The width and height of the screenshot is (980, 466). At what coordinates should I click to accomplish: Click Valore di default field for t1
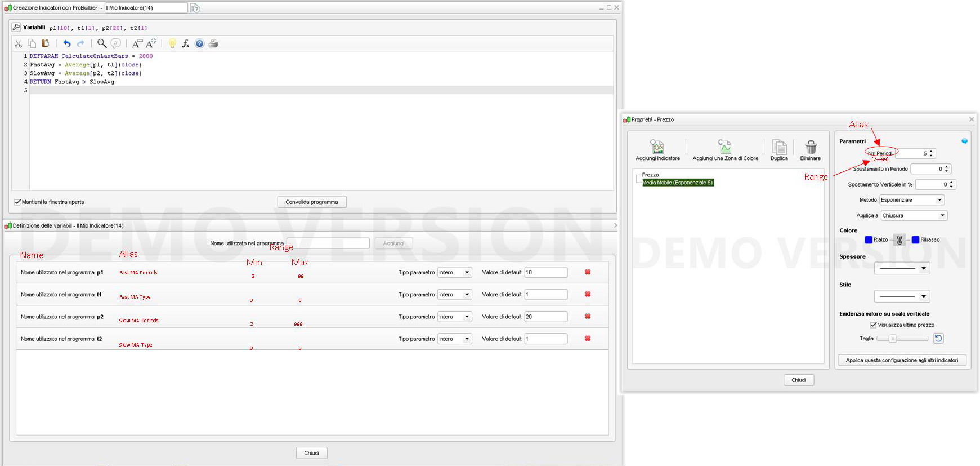click(x=546, y=294)
